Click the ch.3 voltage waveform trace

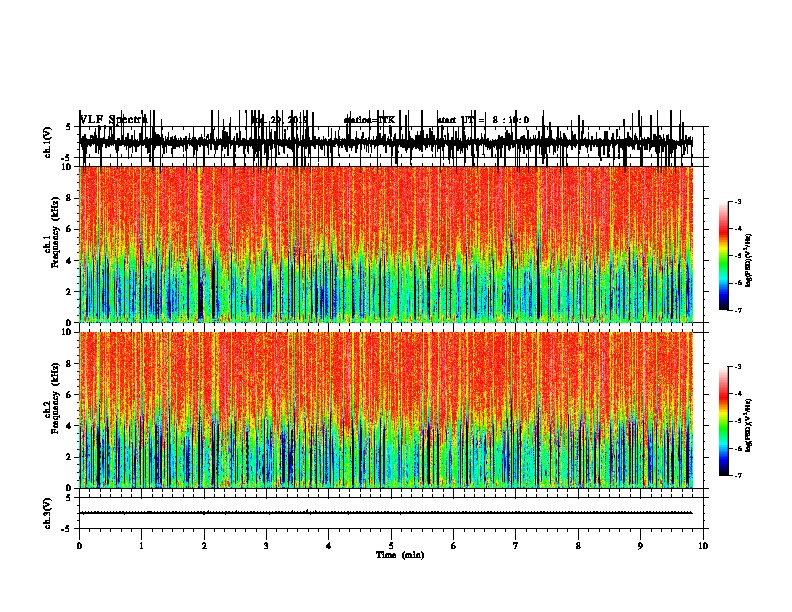[x=386, y=513]
